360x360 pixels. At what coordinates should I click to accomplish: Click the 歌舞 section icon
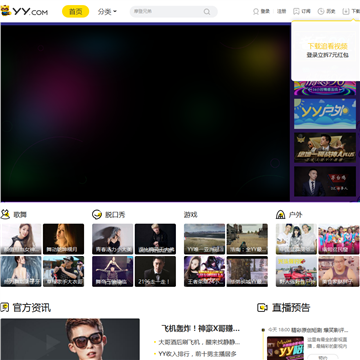5,214
